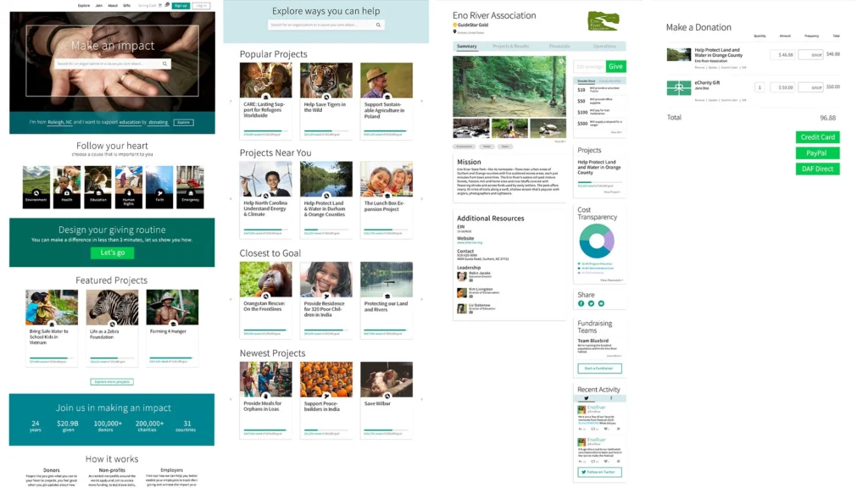Select the Faith cause tile
The width and height of the screenshot is (868, 488).
[159, 187]
